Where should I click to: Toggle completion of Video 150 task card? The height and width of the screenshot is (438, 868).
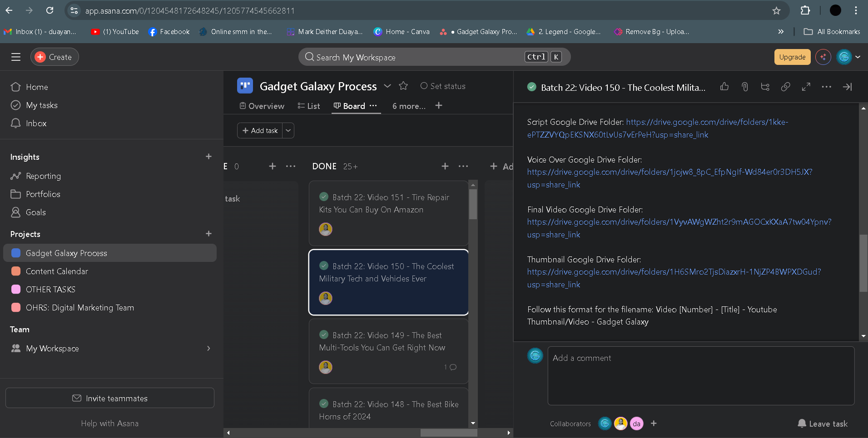click(324, 266)
